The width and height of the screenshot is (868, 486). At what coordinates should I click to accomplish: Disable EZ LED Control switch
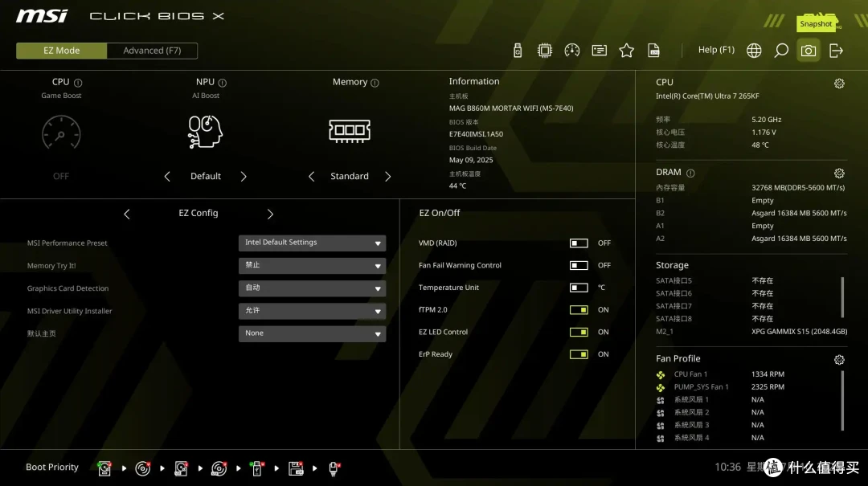coord(579,332)
